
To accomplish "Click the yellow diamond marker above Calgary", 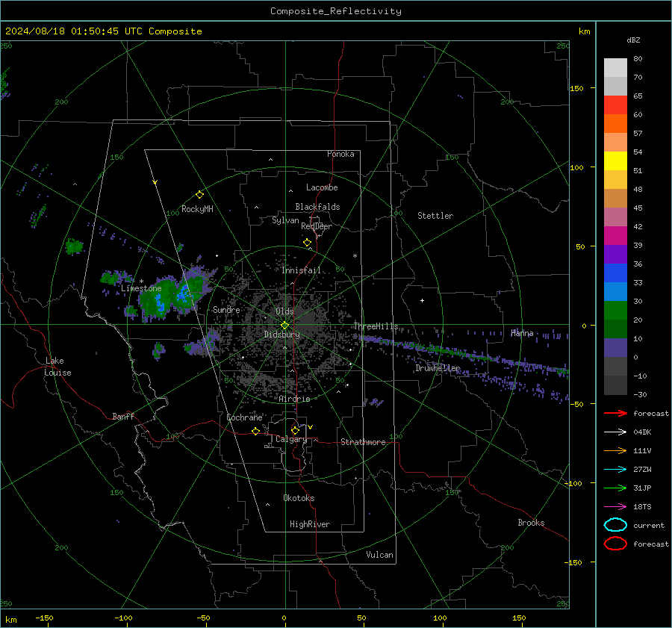I will coord(295,430).
